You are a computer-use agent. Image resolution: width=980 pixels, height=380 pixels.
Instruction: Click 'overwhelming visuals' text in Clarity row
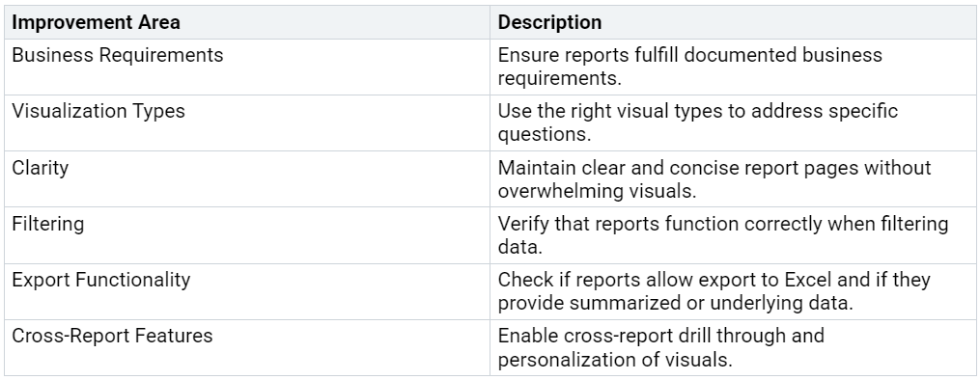coord(597,191)
